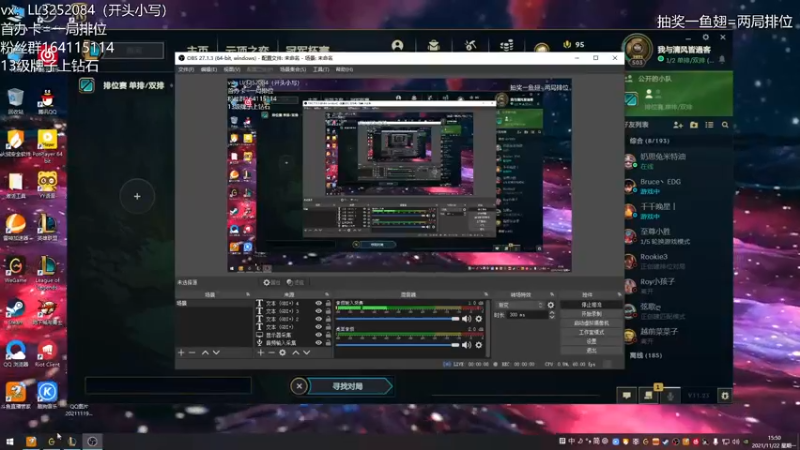The height and width of the screenshot is (450, 800).
Task: Toggle visibility of 音频输入采集 source
Action: tap(318, 343)
